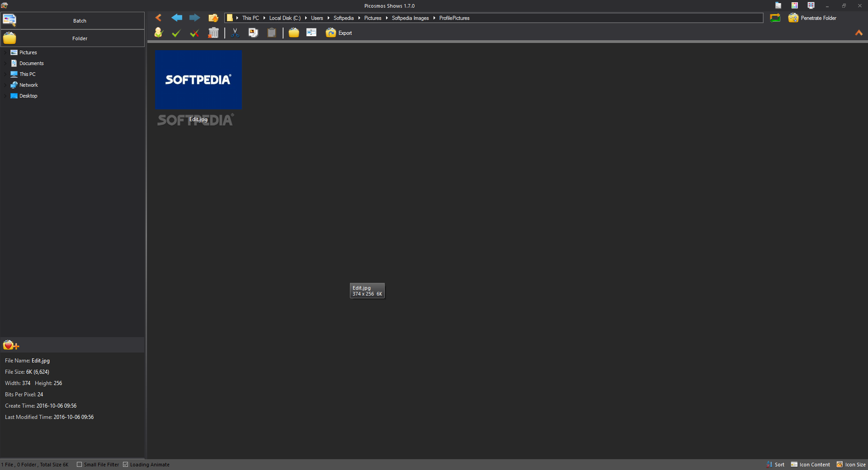Image resolution: width=868 pixels, height=470 pixels.
Task: Enable the Small File Filter checkbox
Action: pyautogui.click(x=80, y=464)
